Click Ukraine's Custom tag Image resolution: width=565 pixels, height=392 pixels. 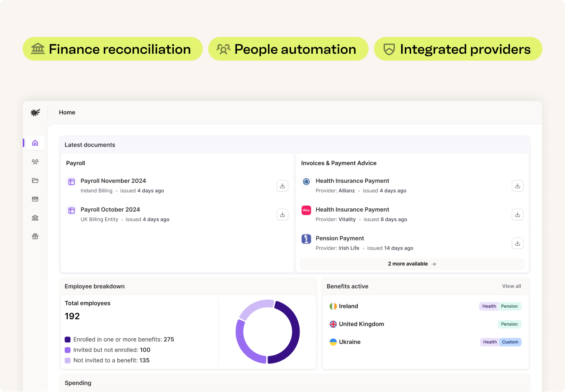[510, 342]
